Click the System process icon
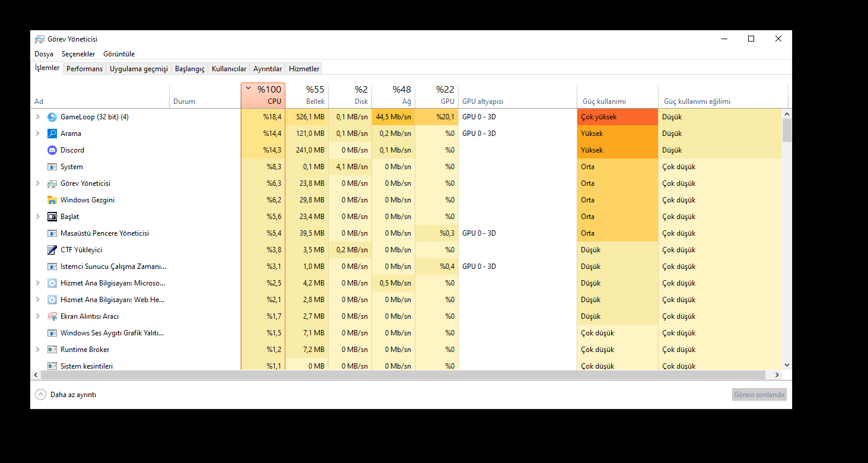Screen dimensions: 868x463 [x=52, y=167]
